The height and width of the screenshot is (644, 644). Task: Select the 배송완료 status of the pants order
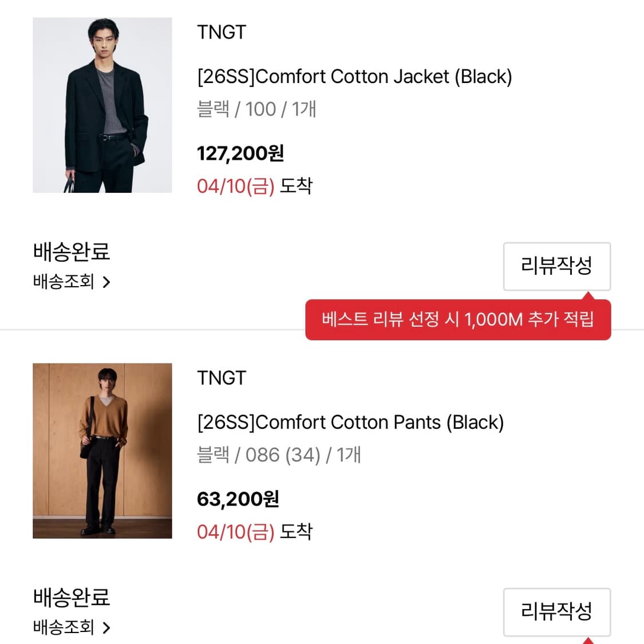pos(71,598)
